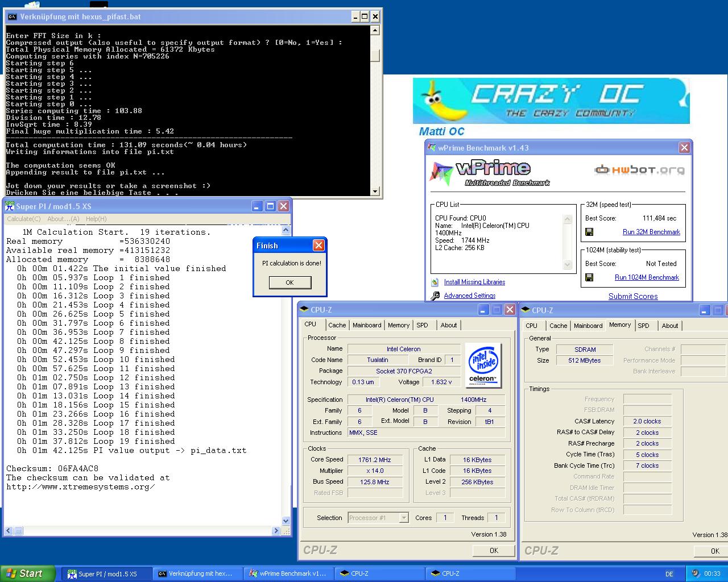Screen dimensions: 728x582
Task: Open the Windows Start menu
Action: [28, 573]
